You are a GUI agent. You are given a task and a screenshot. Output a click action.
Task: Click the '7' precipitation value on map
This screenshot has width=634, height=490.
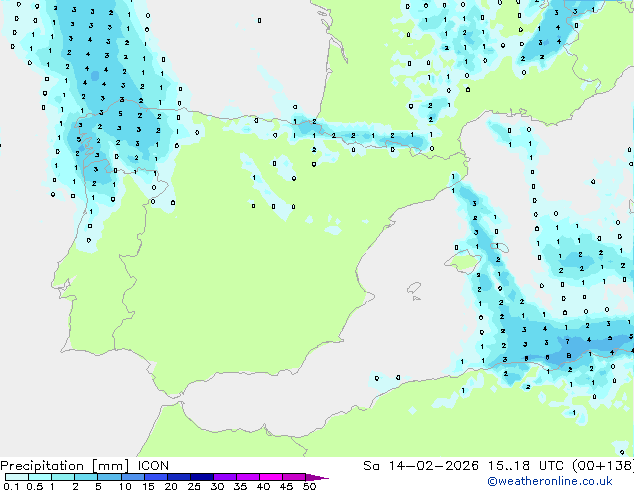click(568, 342)
